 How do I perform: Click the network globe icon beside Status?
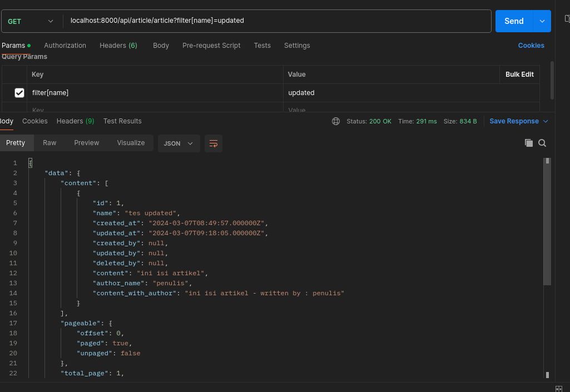(335, 121)
